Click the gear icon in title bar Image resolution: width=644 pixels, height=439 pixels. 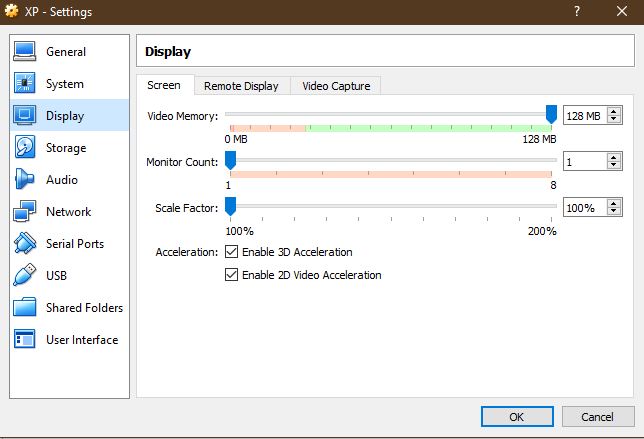click(12, 11)
